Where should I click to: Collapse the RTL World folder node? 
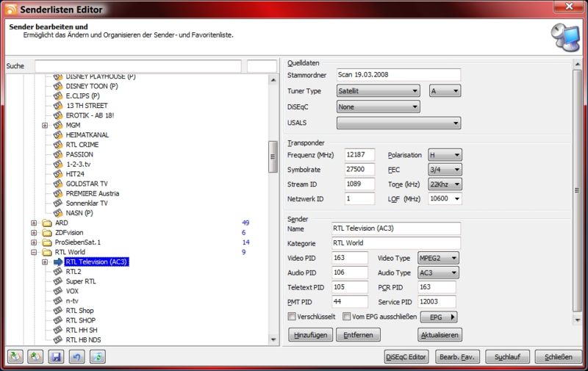point(34,252)
